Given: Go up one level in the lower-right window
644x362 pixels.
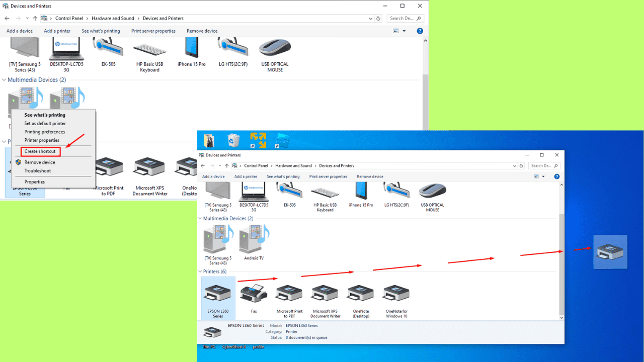Looking at the screenshot, I should [226, 165].
